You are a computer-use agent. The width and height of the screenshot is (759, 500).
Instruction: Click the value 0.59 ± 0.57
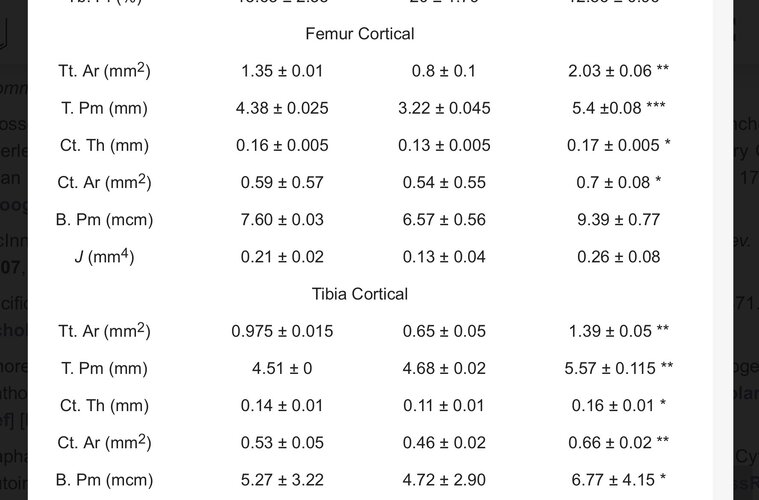click(282, 182)
